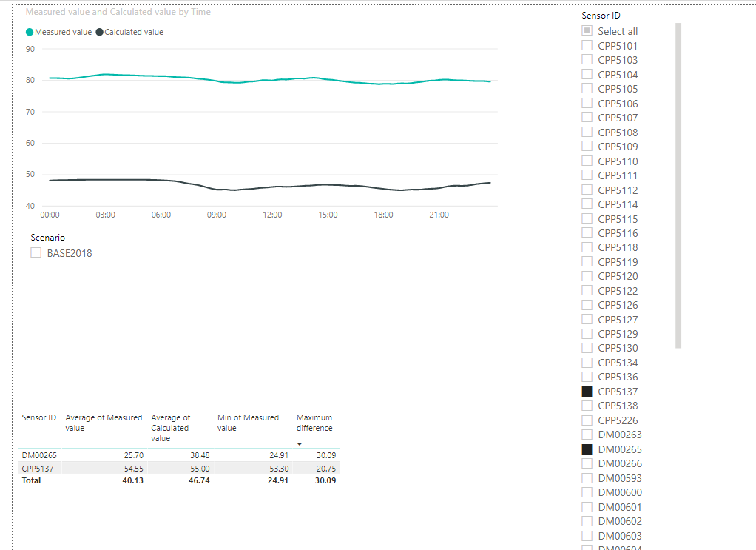The image size is (756, 550).
Task: Tick the CPP5136 checkbox
Action: pos(587,377)
